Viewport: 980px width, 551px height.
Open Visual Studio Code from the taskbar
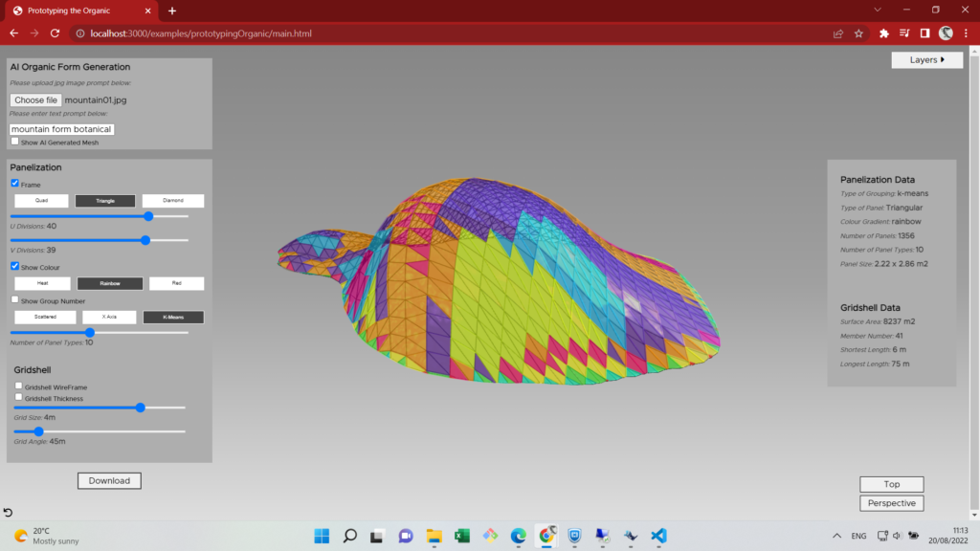point(658,536)
